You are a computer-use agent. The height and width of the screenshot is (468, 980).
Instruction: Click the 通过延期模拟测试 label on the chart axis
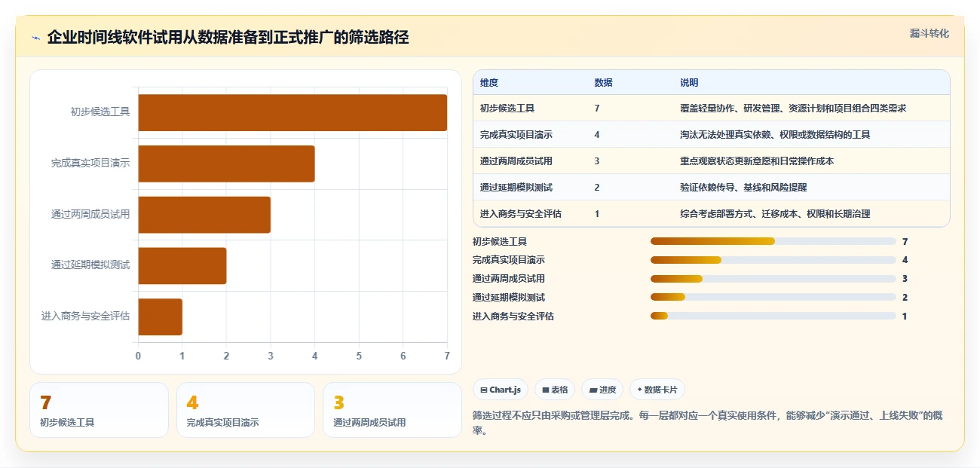tap(90, 265)
